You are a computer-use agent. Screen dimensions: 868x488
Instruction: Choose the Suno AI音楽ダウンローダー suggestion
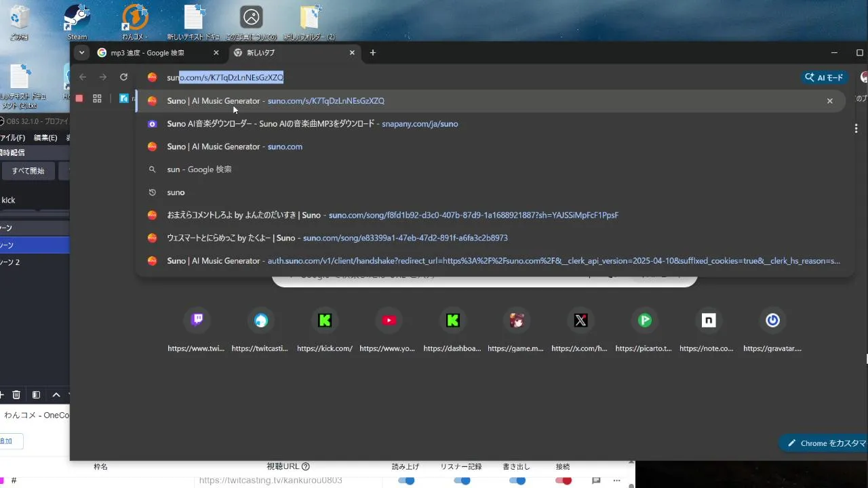click(492, 123)
